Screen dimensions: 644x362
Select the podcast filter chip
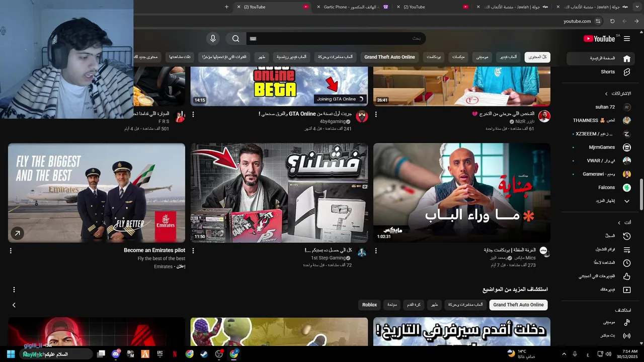click(x=434, y=57)
